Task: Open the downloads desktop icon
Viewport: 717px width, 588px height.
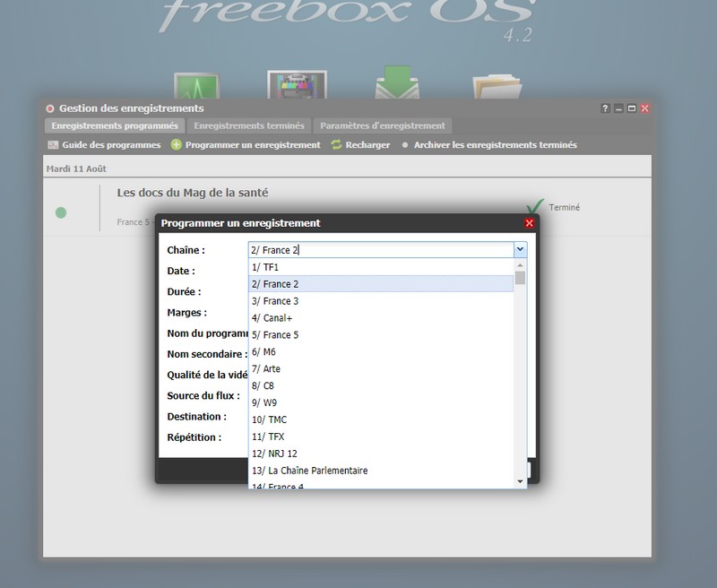Action: 397,82
